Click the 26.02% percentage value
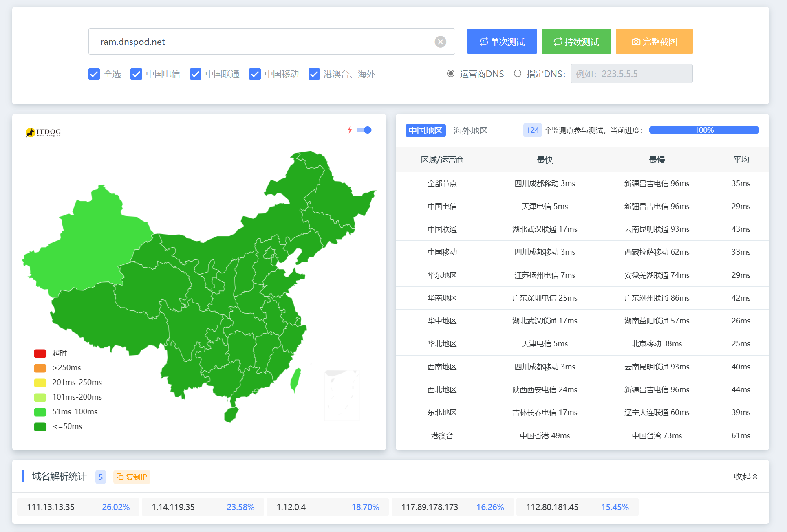Viewport: 787px width, 532px height. pos(116,507)
